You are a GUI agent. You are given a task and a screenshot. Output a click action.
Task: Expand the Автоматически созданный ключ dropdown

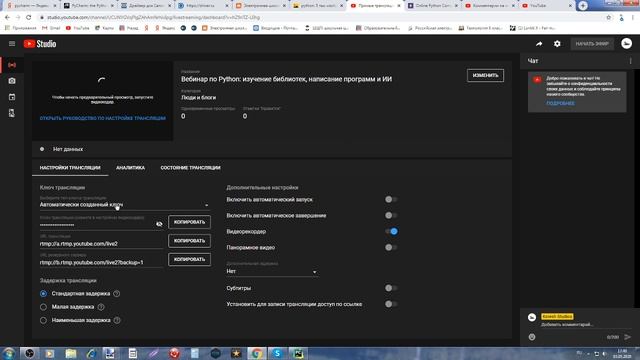pyautogui.click(x=124, y=204)
